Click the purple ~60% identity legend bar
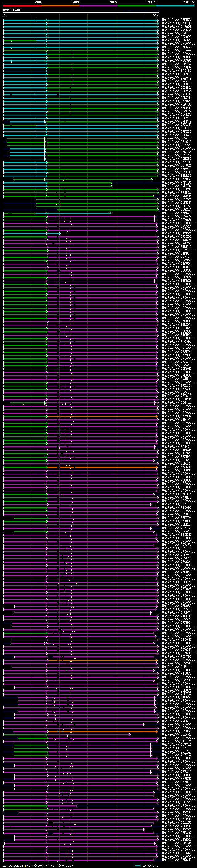Image resolution: width=197 pixels, height=868 pixels. 99,6
